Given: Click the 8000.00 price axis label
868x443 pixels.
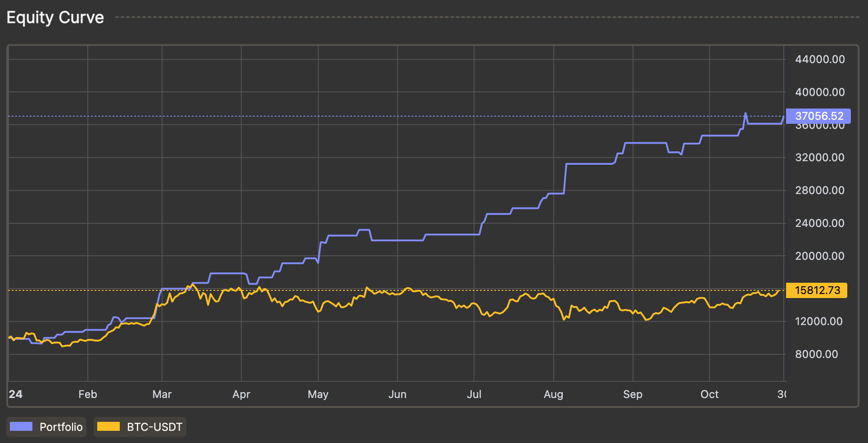Looking at the screenshot, I should click(x=817, y=354).
